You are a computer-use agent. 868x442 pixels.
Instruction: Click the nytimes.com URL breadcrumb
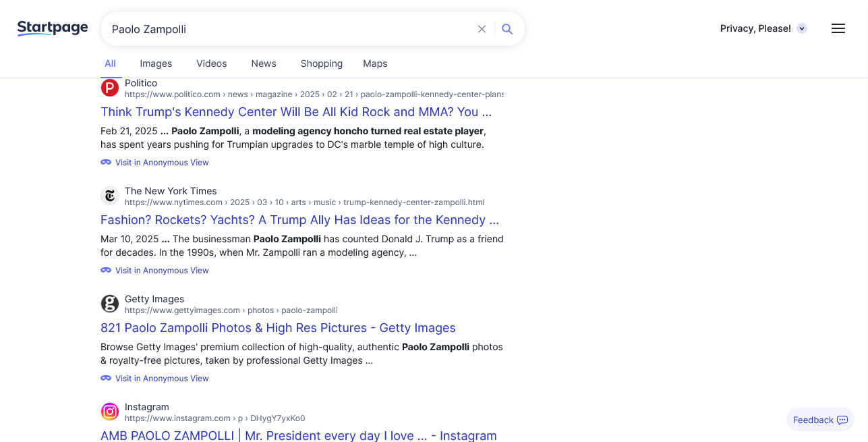tap(304, 202)
